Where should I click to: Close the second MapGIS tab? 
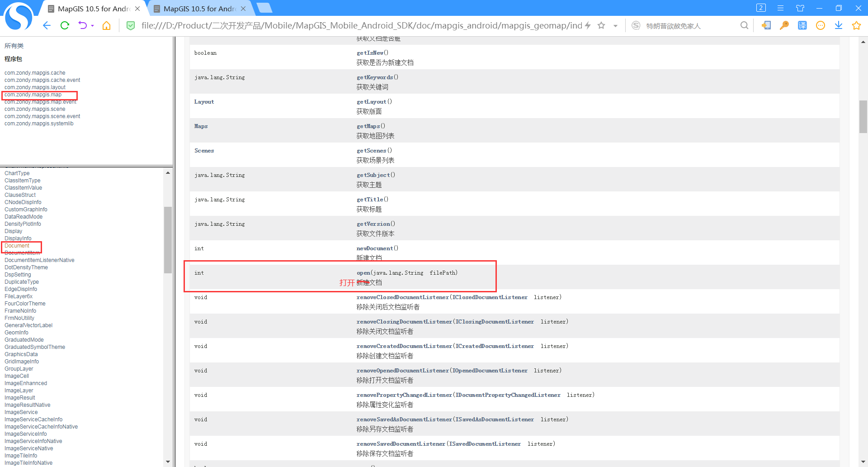coord(243,9)
